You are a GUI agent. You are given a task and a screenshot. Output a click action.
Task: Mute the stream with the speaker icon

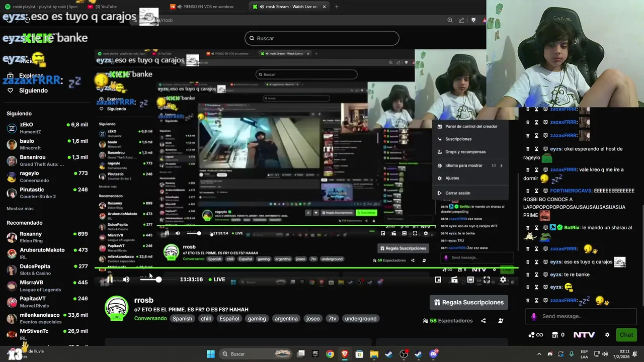pos(126,280)
